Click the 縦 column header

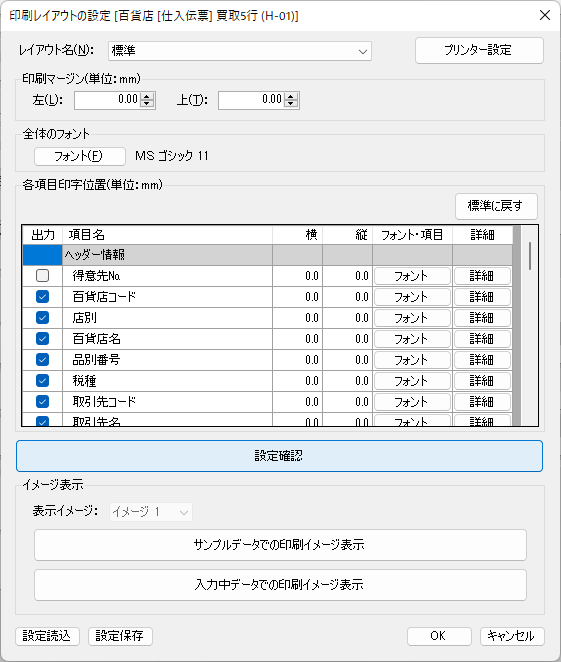347,235
